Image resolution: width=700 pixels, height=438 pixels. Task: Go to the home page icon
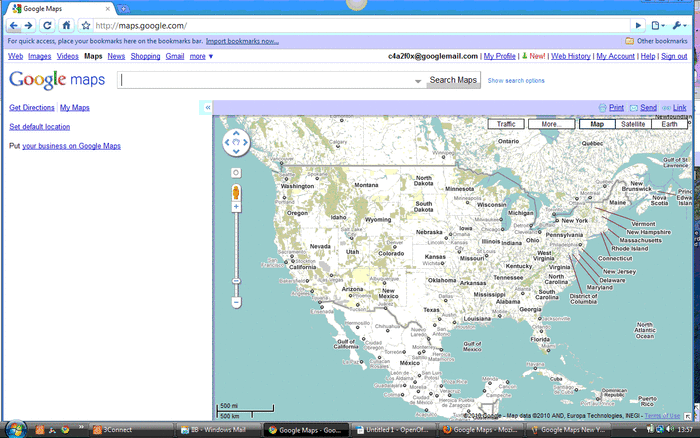[67, 25]
